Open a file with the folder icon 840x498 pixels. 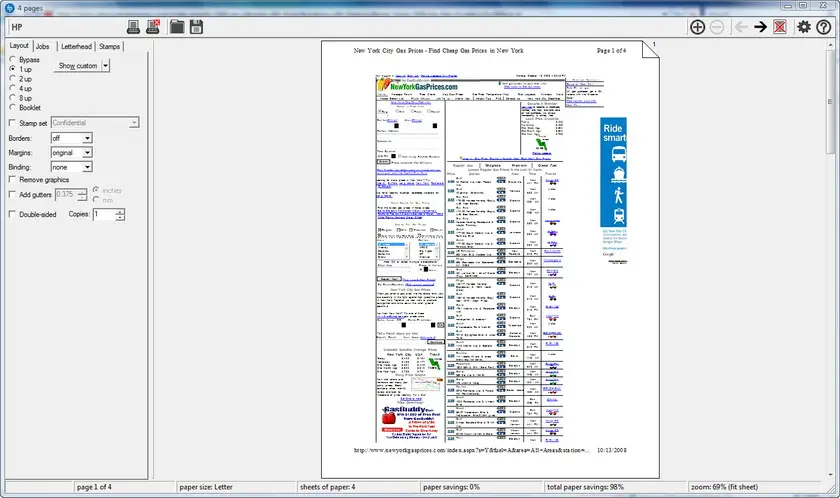(x=177, y=27)
